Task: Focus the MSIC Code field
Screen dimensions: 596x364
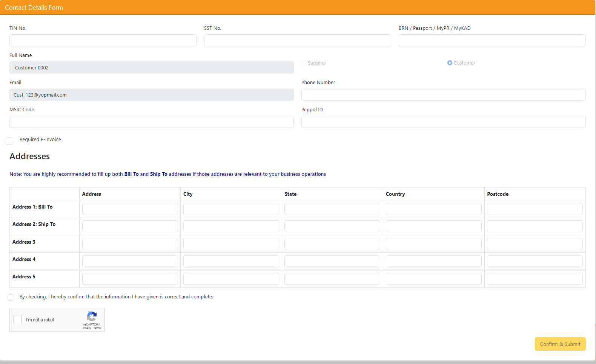Action: 151,122
